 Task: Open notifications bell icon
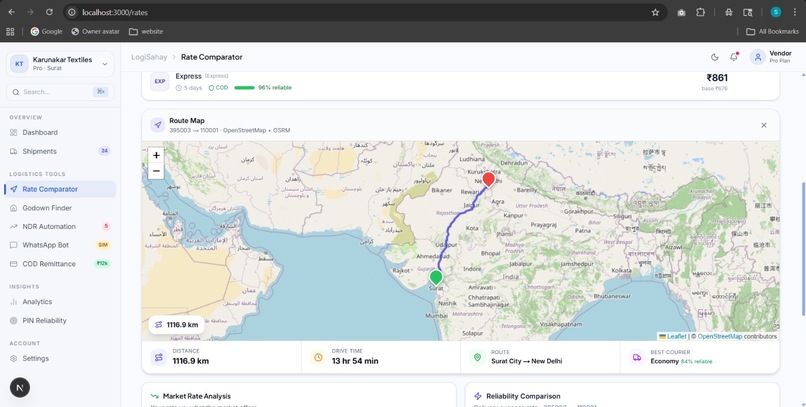pyautogui.click(x=734, y=57)
